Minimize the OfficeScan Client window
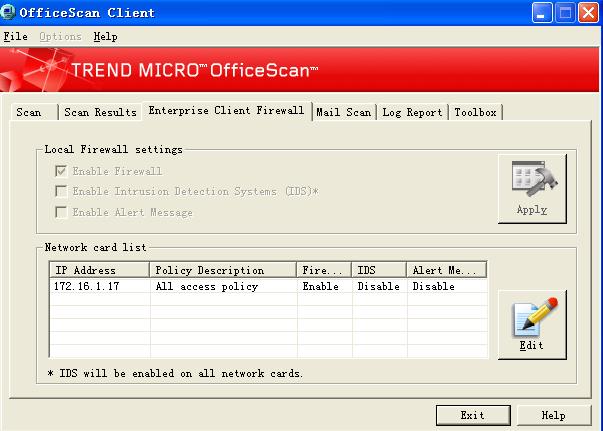 pyautogui.click(x=542, y=12)
